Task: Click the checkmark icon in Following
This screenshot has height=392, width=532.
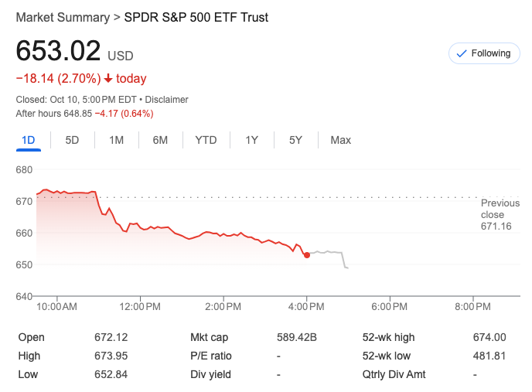Action: tap(462, 53)
